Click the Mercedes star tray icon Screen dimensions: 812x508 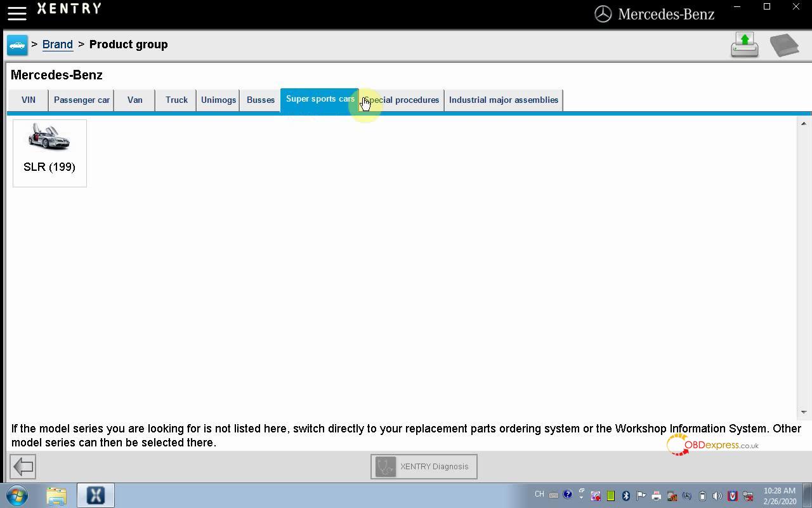pyautogui.click(x=686, y=496)
